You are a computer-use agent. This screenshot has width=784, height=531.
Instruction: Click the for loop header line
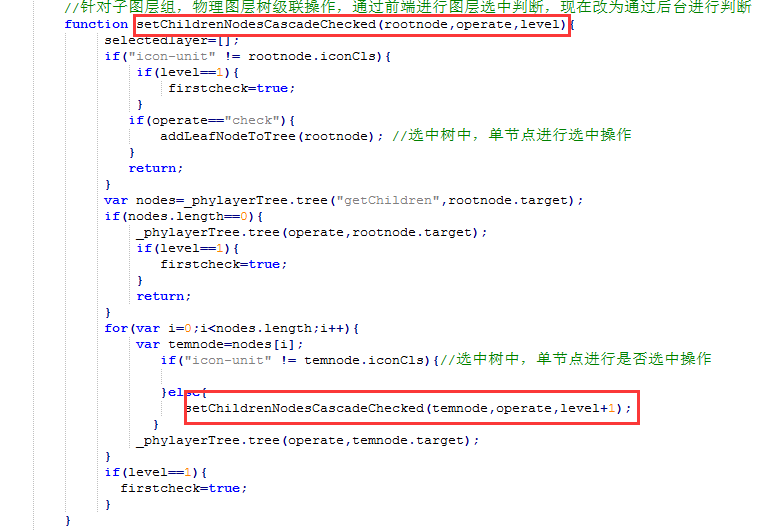click(x=232, y=328)
